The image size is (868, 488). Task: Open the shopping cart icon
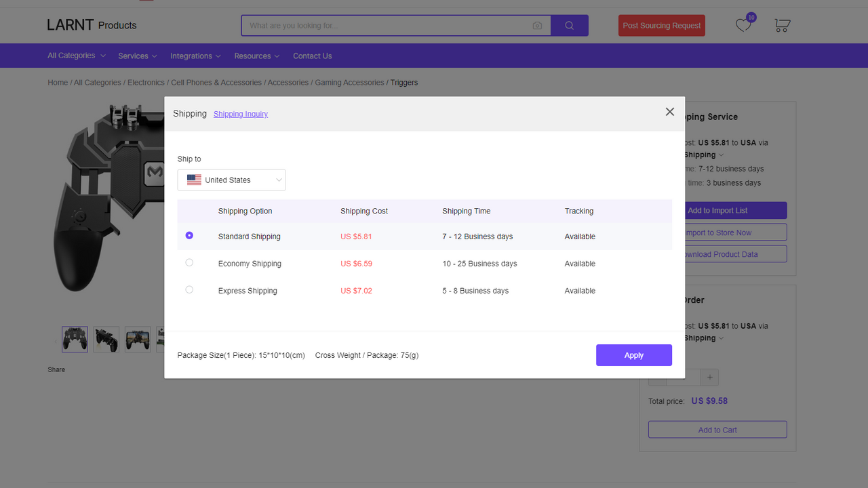pyautogui.click(x=781, y=25)
